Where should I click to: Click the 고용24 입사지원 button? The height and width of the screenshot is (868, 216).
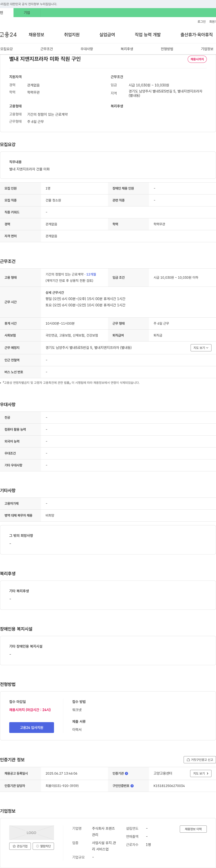32,728
